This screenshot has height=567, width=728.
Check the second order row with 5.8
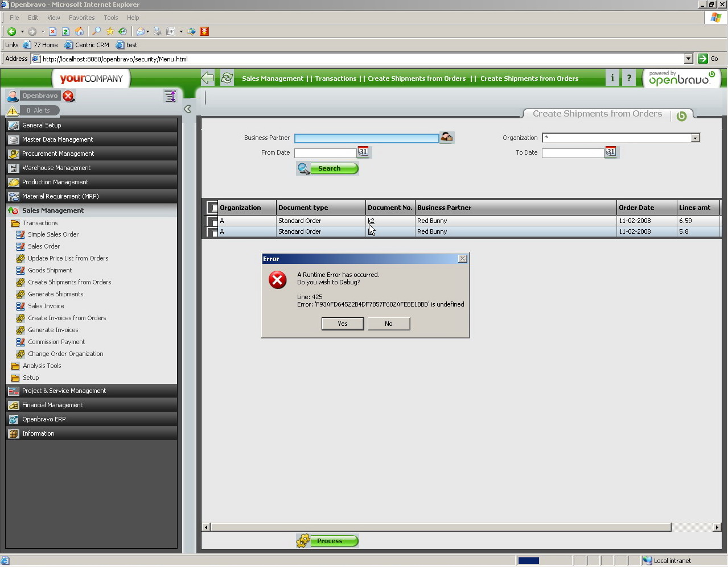point(212,232)
